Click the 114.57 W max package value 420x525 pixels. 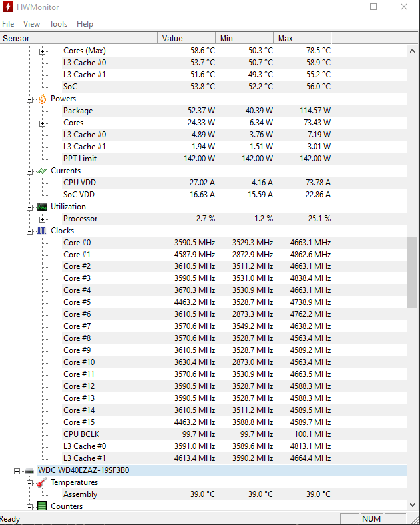(x=315, y=111)
